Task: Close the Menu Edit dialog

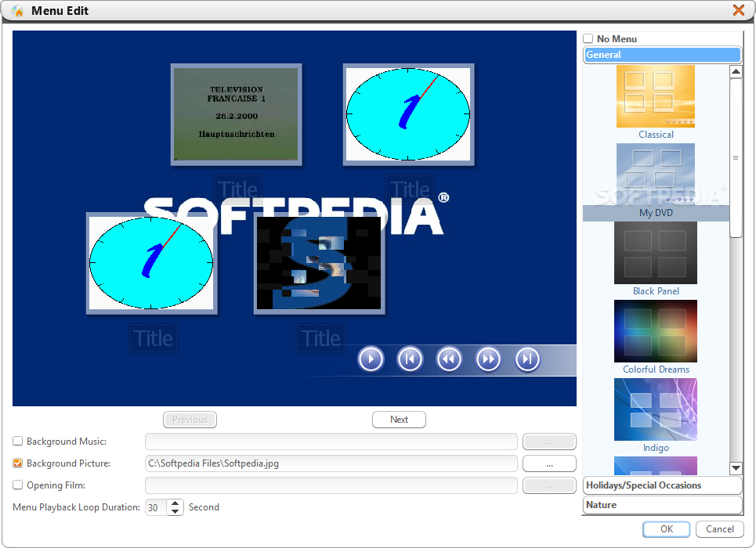Action: click(738, 10)
